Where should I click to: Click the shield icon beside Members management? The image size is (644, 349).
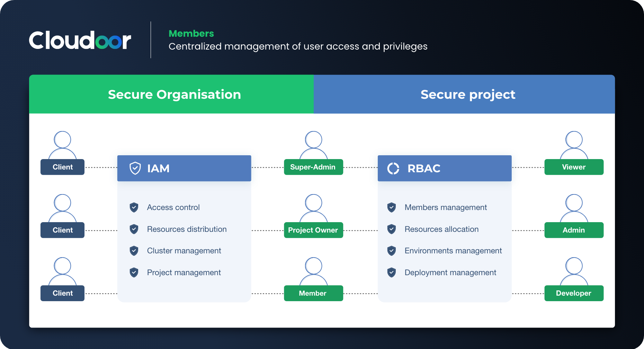pos(392,207)
